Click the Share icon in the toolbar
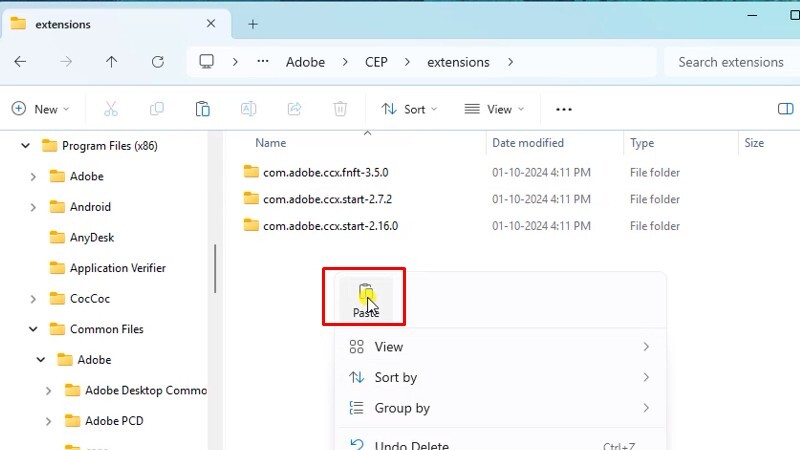Image resolution: width=800 pixels, height=450 pixels. [294, 109]
